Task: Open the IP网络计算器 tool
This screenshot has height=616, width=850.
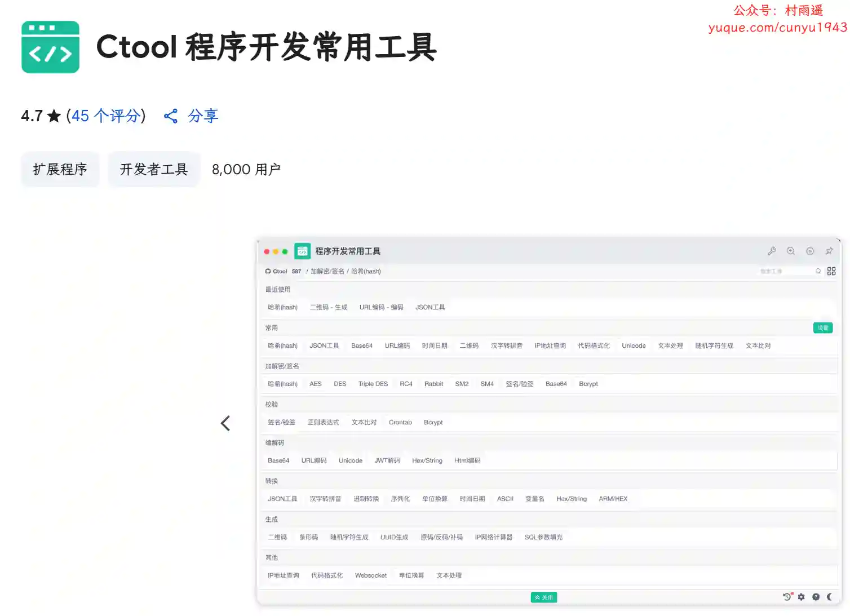Action: point(494,537)
